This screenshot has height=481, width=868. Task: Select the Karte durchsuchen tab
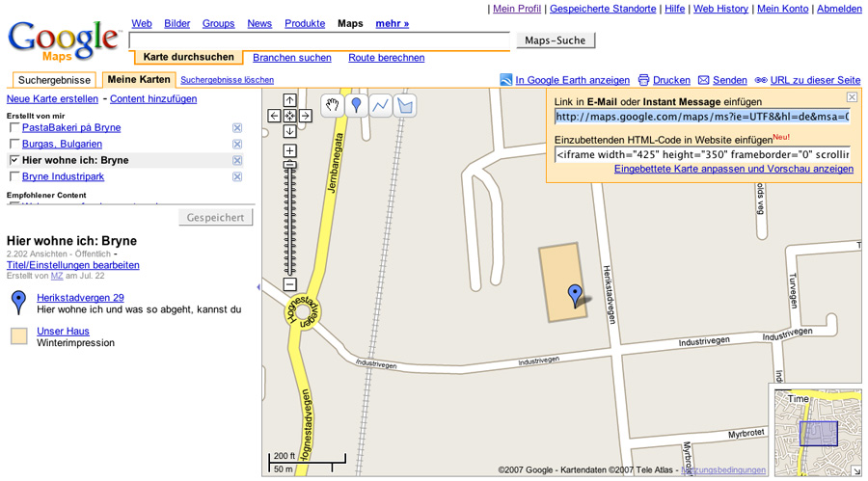pos(188,57)
